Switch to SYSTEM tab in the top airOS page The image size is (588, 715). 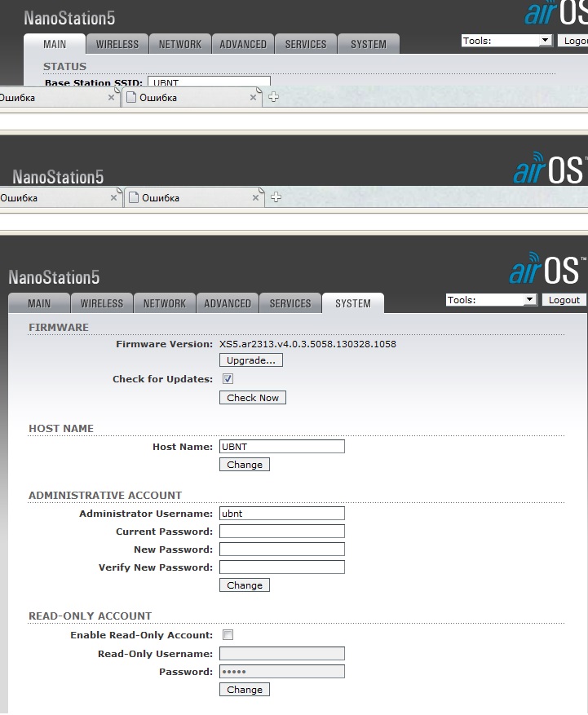click(x=369, y=44)
